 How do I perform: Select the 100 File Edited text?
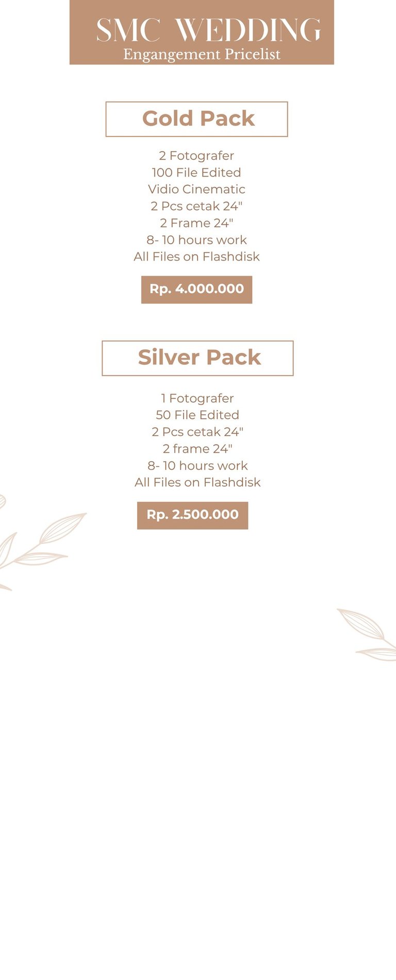tap(196, 173)
